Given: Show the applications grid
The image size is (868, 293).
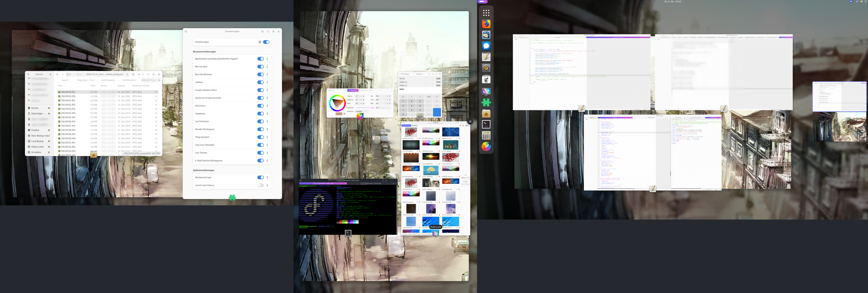Looking at the screenshot, I should 486,13.
